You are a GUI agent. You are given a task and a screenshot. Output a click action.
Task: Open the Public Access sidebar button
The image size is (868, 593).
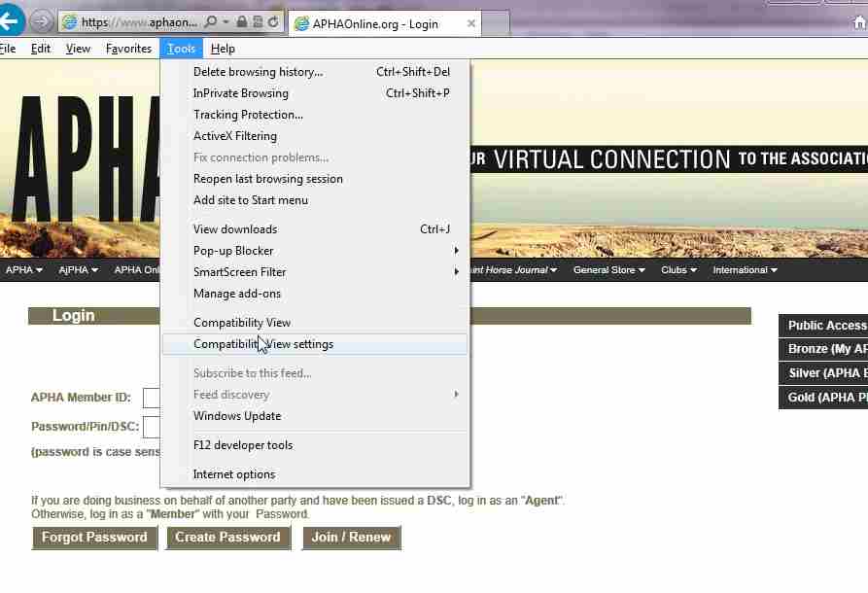(823, 326)
